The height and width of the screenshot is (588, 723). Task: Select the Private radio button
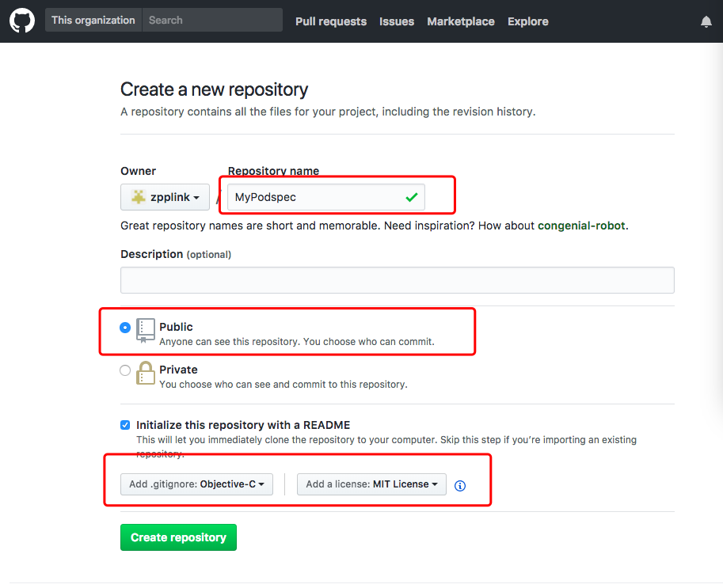125,370
